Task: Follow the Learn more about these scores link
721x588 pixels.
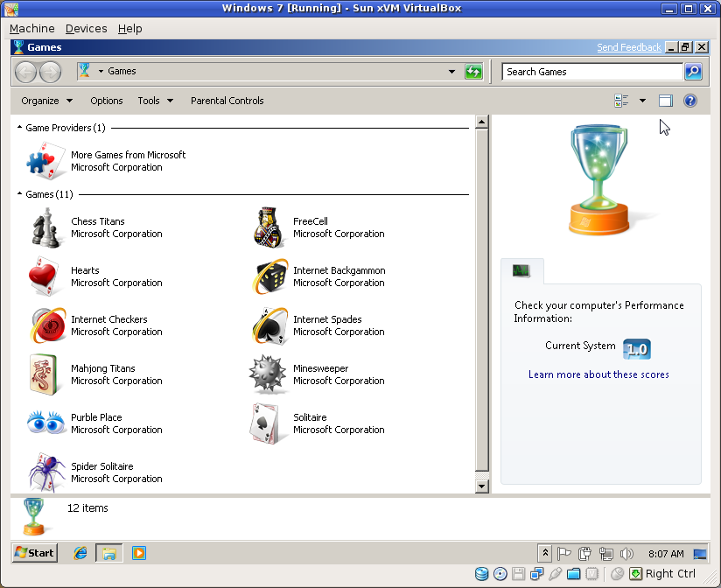Action: tap(598, 374)
